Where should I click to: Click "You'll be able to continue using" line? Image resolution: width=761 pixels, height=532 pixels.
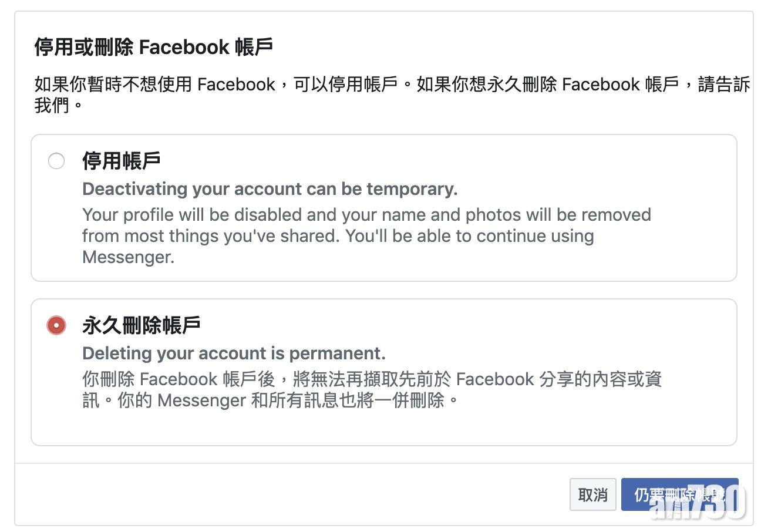[469, 236]
